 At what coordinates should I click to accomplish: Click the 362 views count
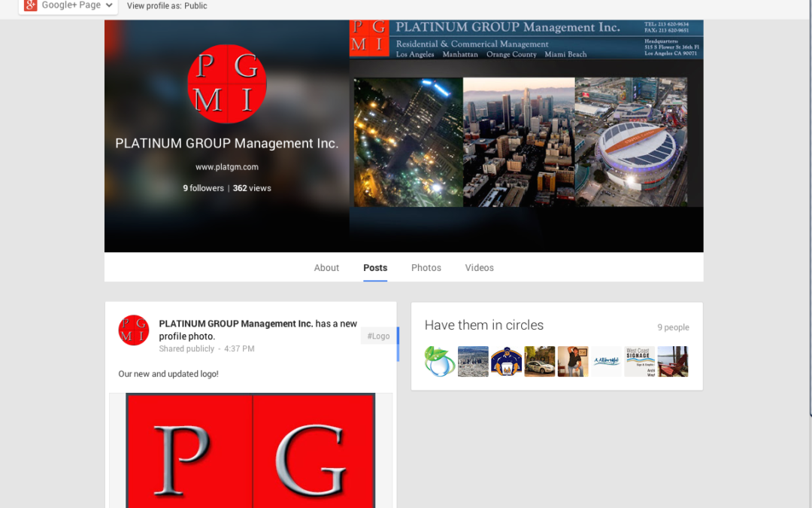(x=252, y=188)
